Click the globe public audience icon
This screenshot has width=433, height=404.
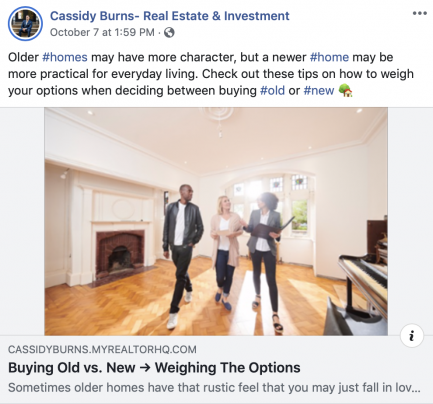tap(169, 33)
